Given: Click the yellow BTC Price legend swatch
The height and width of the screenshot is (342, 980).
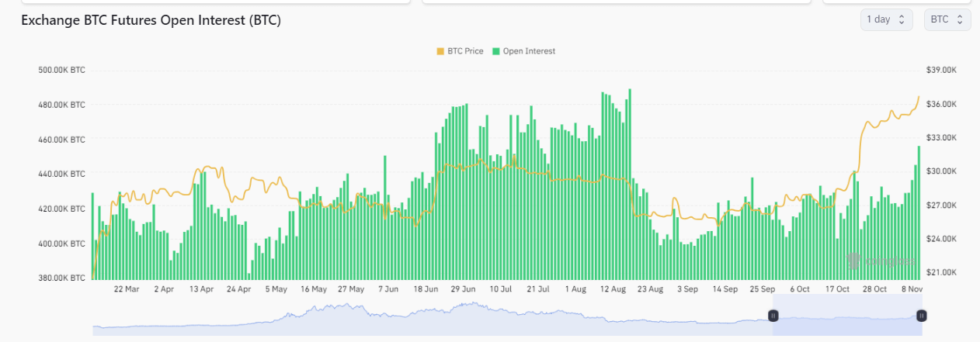Looking at the screenshot, I should click(440, 51).
